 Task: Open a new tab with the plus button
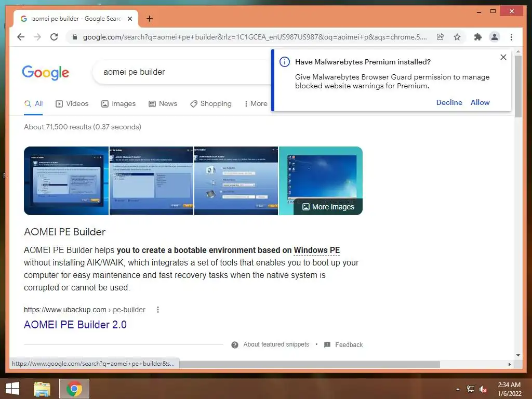(149, 19)
